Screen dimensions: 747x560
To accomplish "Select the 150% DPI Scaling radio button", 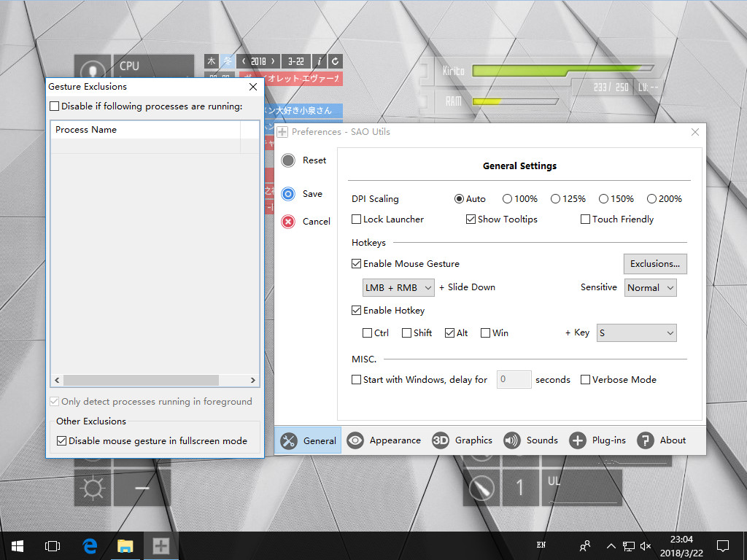I will [x=604, y=198].
